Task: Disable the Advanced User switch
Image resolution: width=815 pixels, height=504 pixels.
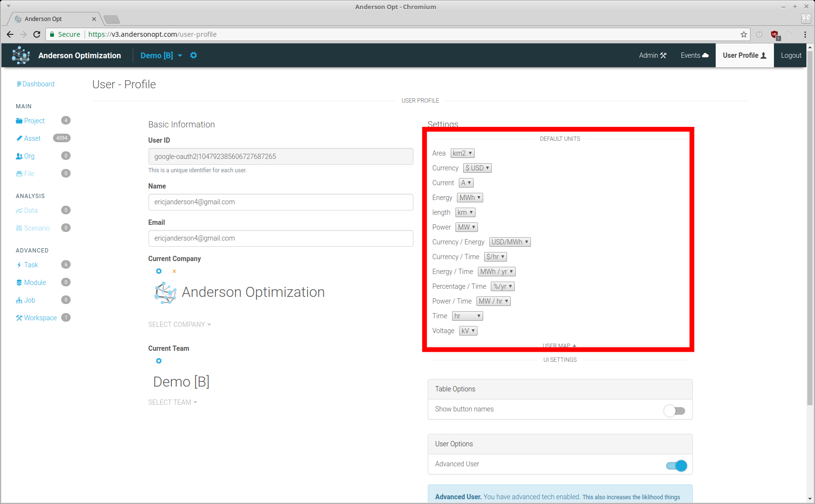Action: point(676,466)
